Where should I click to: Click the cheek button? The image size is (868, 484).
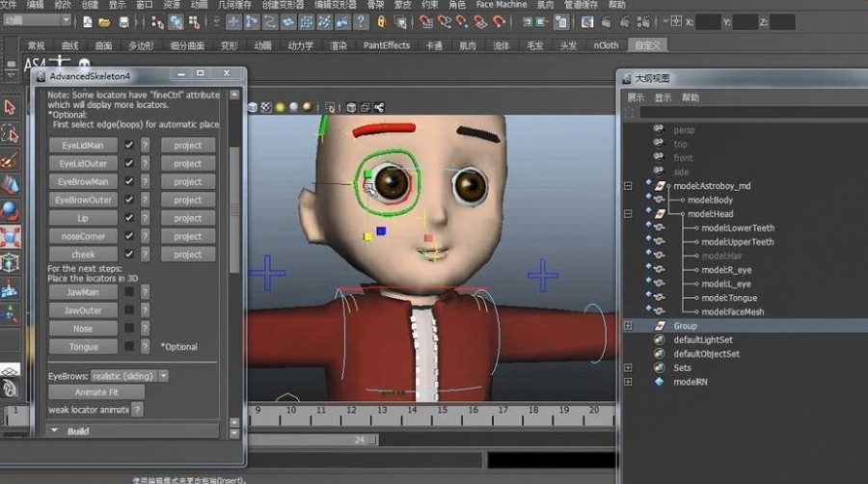(x=83, y=255)
